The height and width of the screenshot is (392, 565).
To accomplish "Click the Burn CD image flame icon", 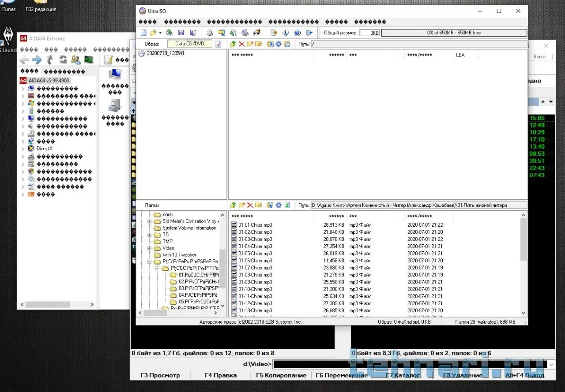I will click(257, 33).
